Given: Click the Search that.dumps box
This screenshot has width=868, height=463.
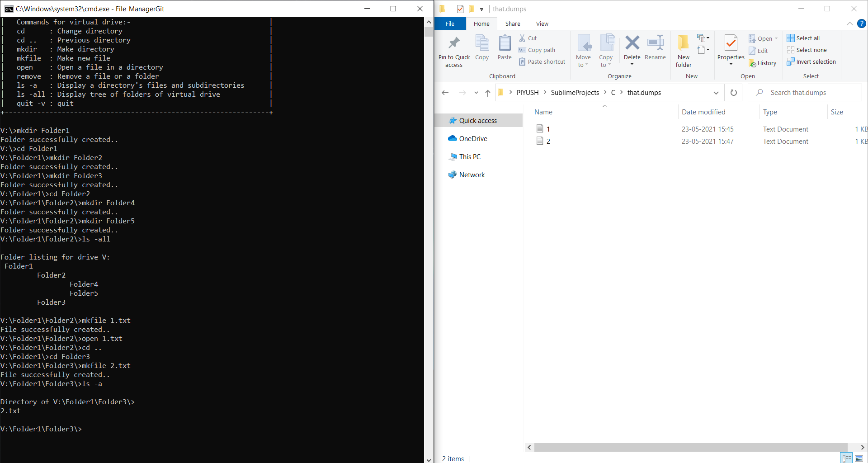Looking at the screenshot, I should click(805, 93).
